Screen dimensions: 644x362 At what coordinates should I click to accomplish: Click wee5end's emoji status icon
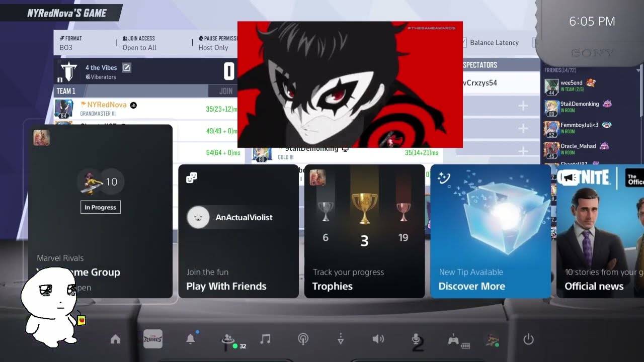click(x=591, y=82)
